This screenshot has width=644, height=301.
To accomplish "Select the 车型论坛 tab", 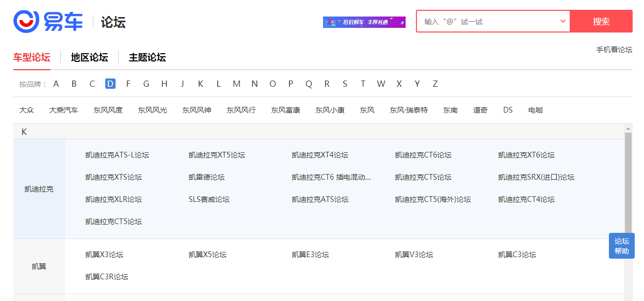I will 31,57.
